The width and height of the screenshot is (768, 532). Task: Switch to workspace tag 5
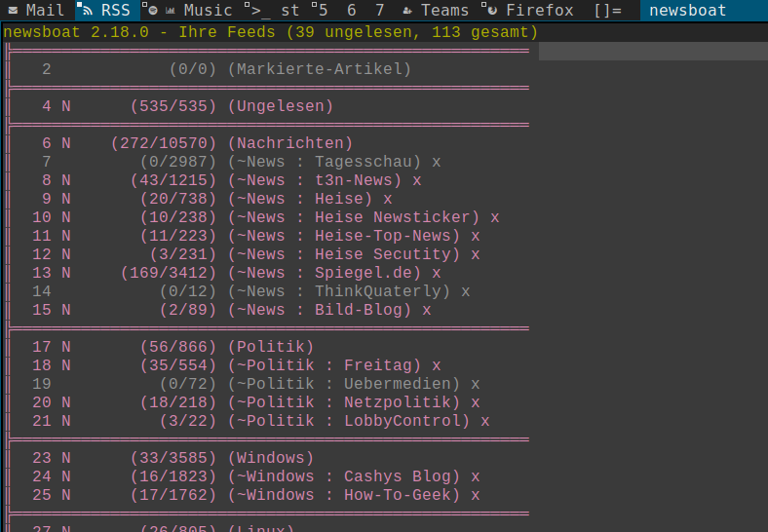click(323, 11)
